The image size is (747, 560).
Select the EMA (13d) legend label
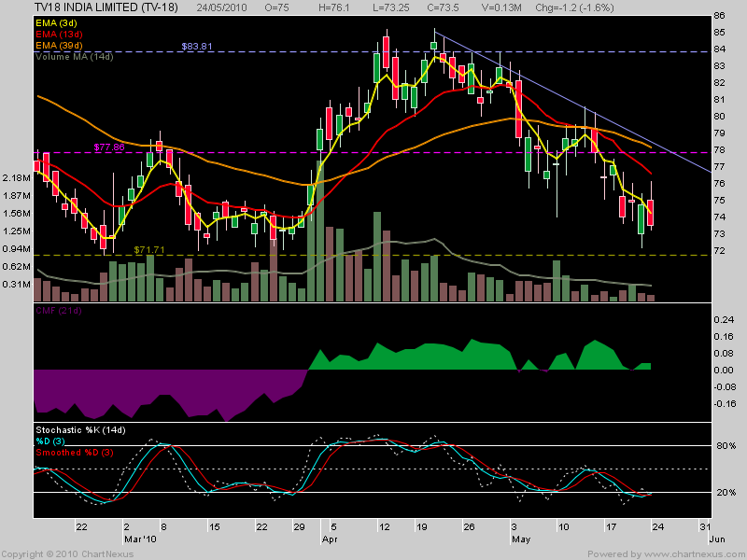click(59, 35)
